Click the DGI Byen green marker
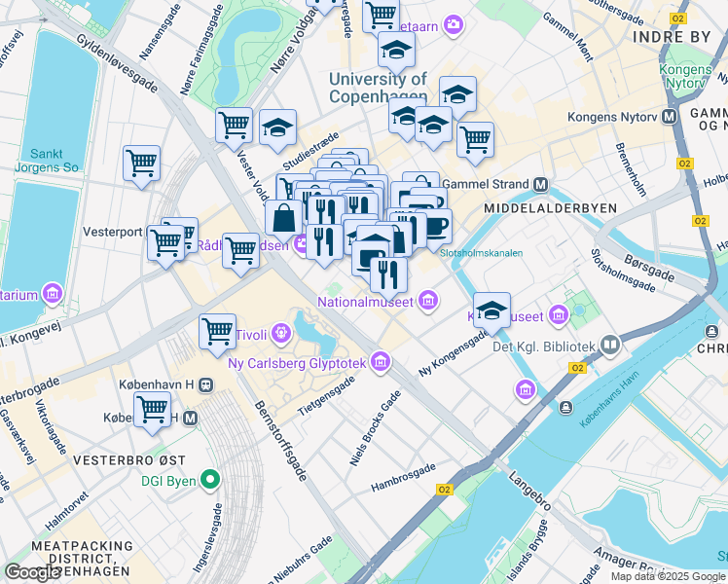This screenshot has width=728, height=584. 210,480
